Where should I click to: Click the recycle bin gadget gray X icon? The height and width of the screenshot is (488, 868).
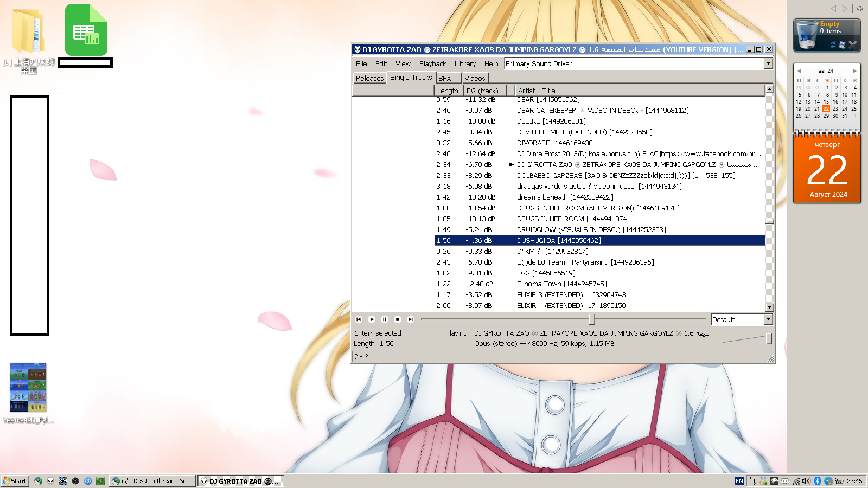point(853,44)
